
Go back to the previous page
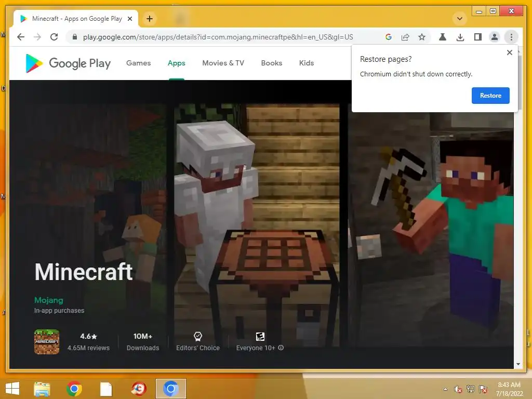(x=21, y=37)
